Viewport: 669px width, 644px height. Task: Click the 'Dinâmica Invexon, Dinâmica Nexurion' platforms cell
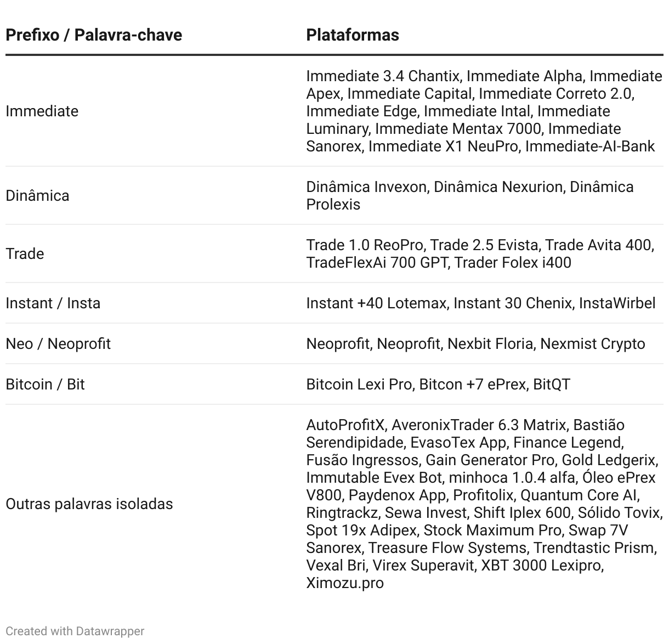(x=470, y=196)
